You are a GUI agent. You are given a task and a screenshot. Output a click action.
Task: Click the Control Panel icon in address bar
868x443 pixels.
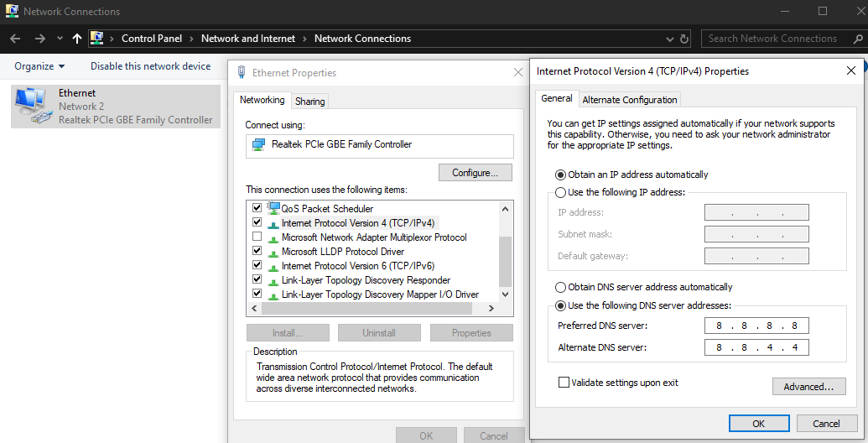coord(97,39)
